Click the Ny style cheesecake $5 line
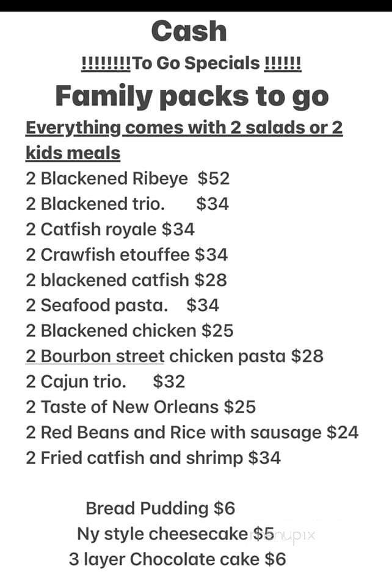This screenshot has height=586, width=392. pos(175,534)
